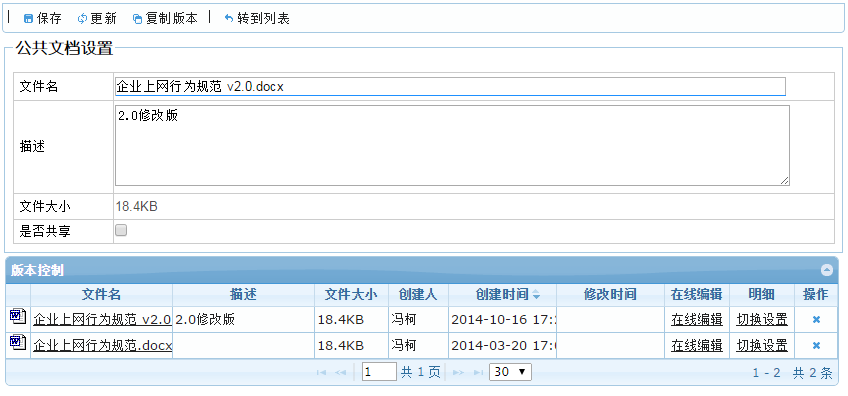Open 切换设置 link for second row
Screen dimensions: 848x396
(762, 345)
